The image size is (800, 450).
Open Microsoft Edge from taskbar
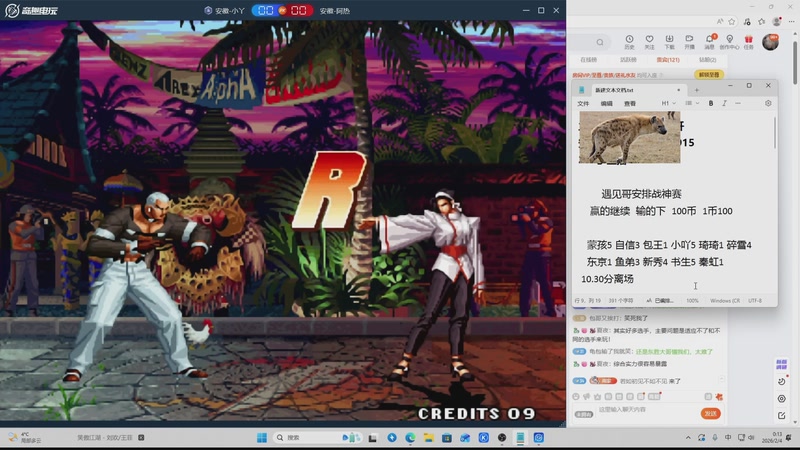410,437
